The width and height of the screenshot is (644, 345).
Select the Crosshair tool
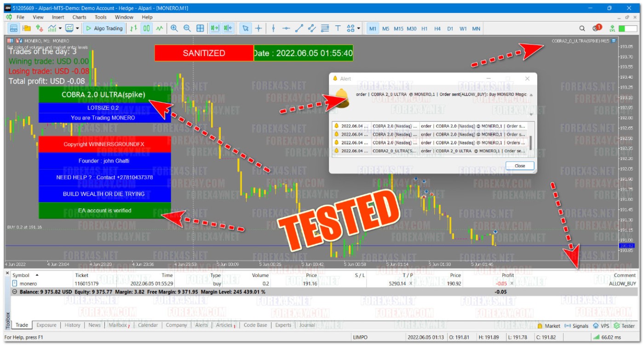pos(259,29)
